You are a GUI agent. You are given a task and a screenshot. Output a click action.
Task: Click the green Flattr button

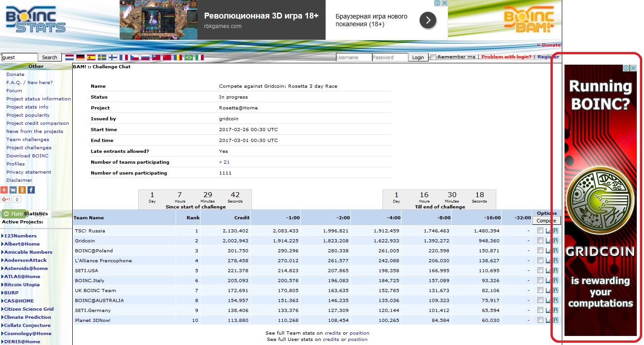(14, 214)
